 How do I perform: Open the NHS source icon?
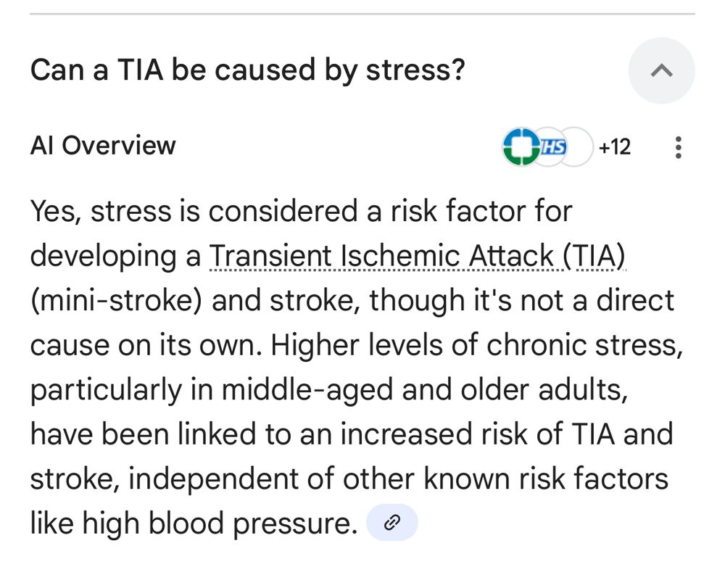click(554, 146)
